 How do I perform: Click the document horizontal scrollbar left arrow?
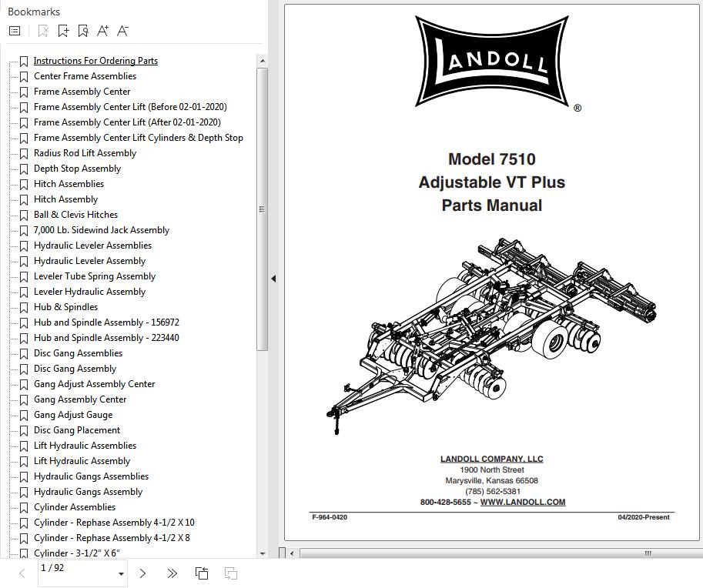pyautogui.click(x=292, y=553)
